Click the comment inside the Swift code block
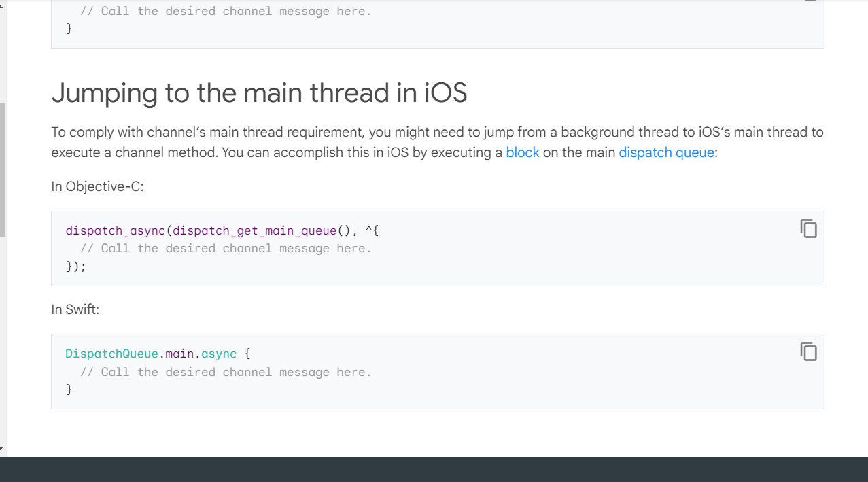The height and width of the screenshot is (482, 868). pos(226,372)
